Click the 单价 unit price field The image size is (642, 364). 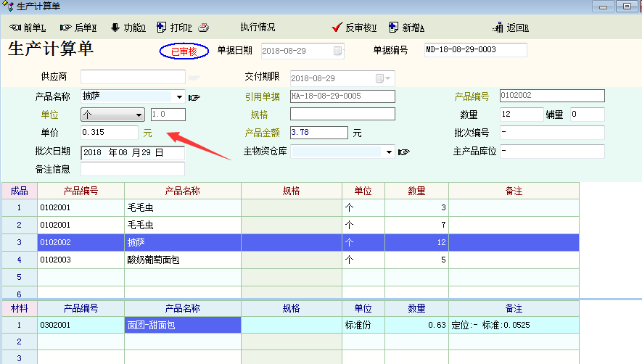tap(109, 133)
